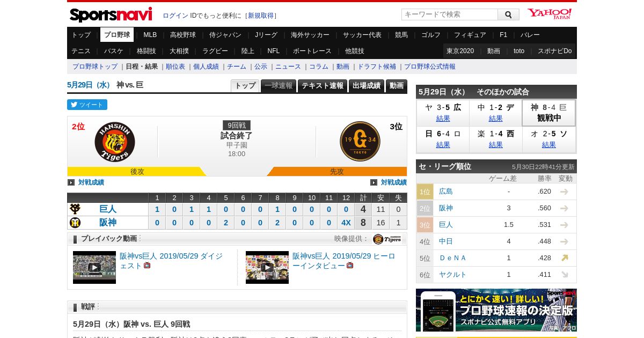Select トップ in main navigation
Image resolution: width=644 pixels, height=338 pixels.
coord(81,35)
